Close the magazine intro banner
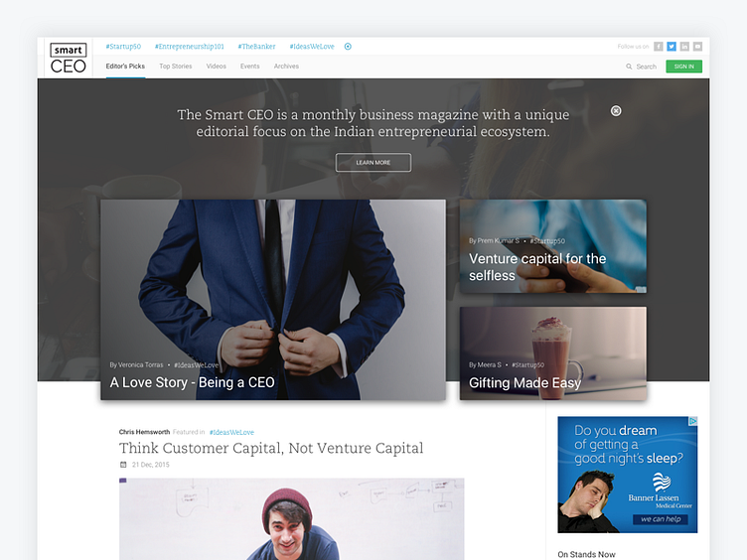Viewport: 747px width, 560px height. coord(616,111)
